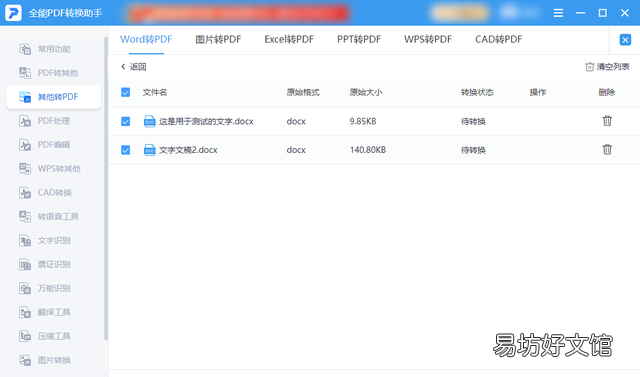This screenshot has width=640, height=377.
Task: Uncheck the 文字文稿2.docx checkbox
Action: coord(126,150)
